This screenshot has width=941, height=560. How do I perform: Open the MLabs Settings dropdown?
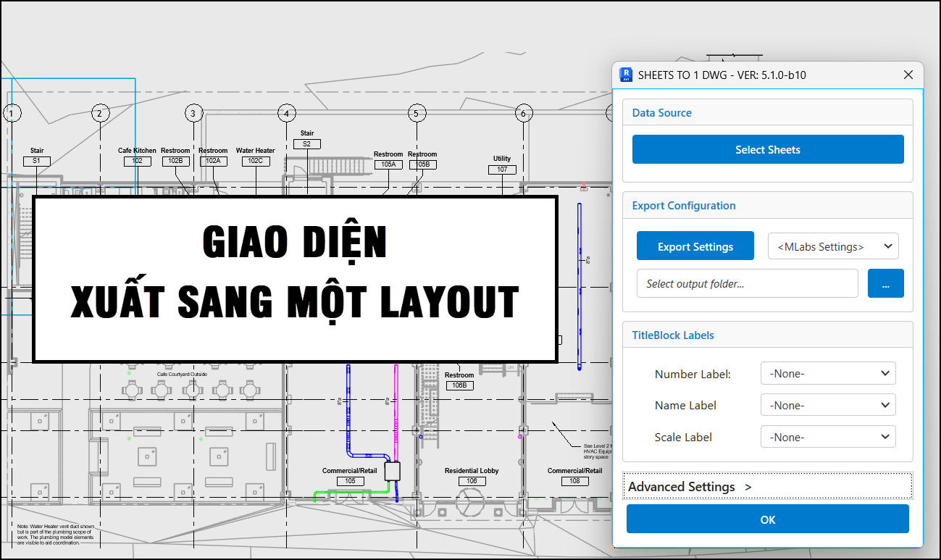(x=833, y=246)
